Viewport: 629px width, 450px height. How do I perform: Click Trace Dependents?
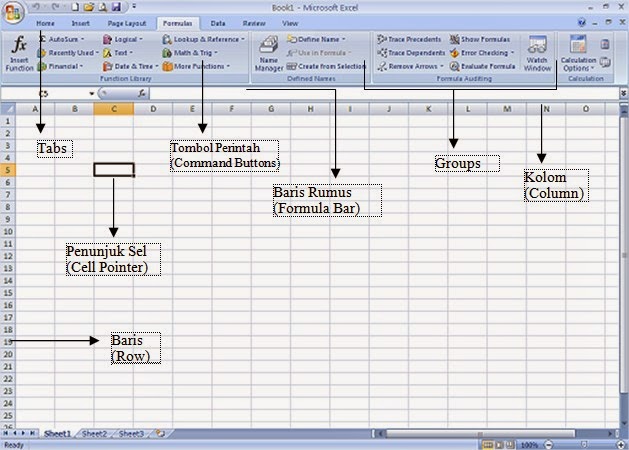tap(411, 53)
